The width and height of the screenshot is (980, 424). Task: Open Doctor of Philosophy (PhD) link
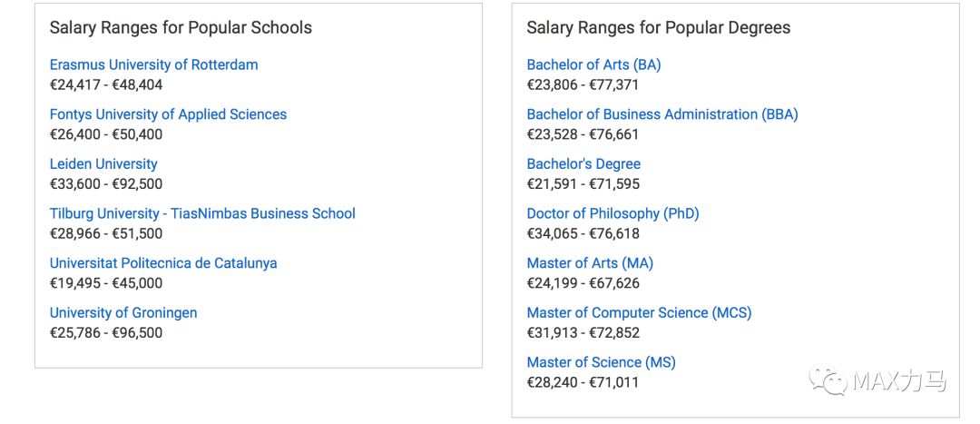[x=612, y=213]
